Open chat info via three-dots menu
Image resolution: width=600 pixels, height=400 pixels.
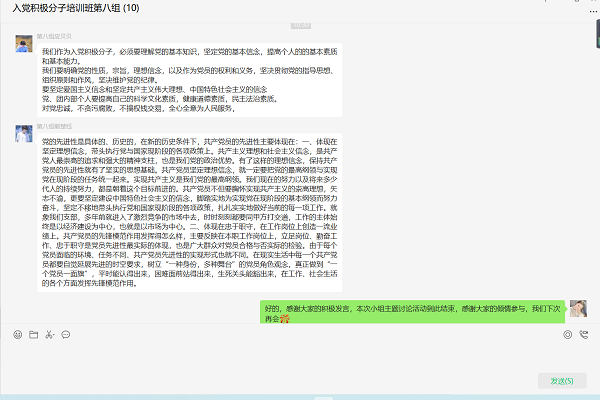point(593,12)
